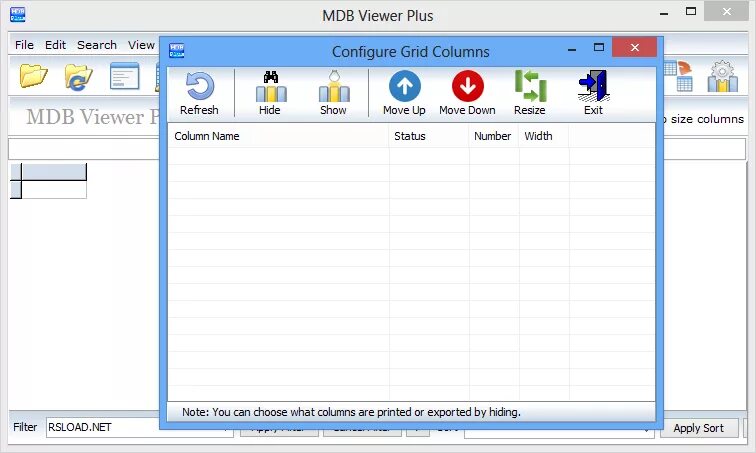This screenshot has height=453, width=756.
Task: Click the Apply Sort button
Action: click(x=699, y=428)
